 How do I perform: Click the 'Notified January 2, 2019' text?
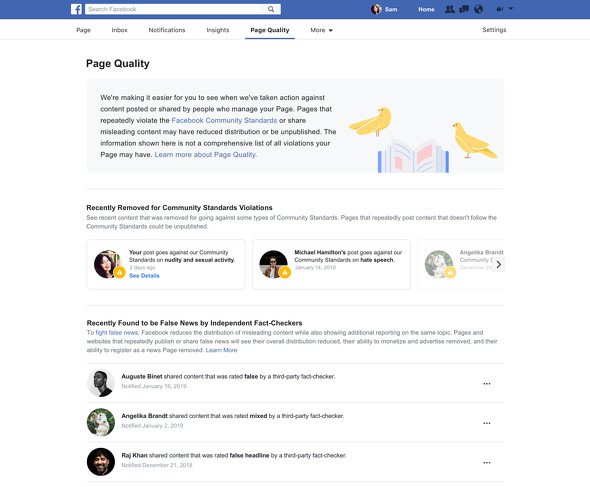coord(152,426)
